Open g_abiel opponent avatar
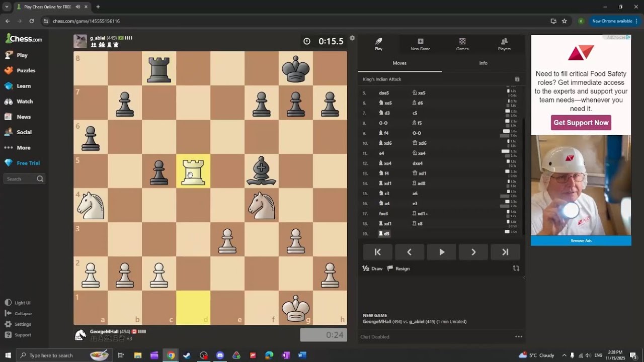644x362 pixels. 80,41
